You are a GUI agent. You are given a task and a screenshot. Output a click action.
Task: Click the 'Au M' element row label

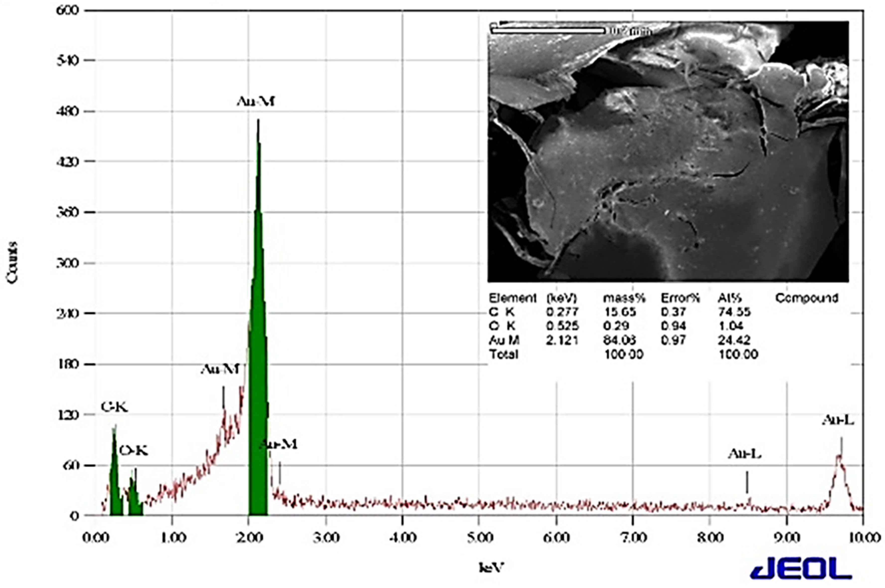(x=504, y=340)
